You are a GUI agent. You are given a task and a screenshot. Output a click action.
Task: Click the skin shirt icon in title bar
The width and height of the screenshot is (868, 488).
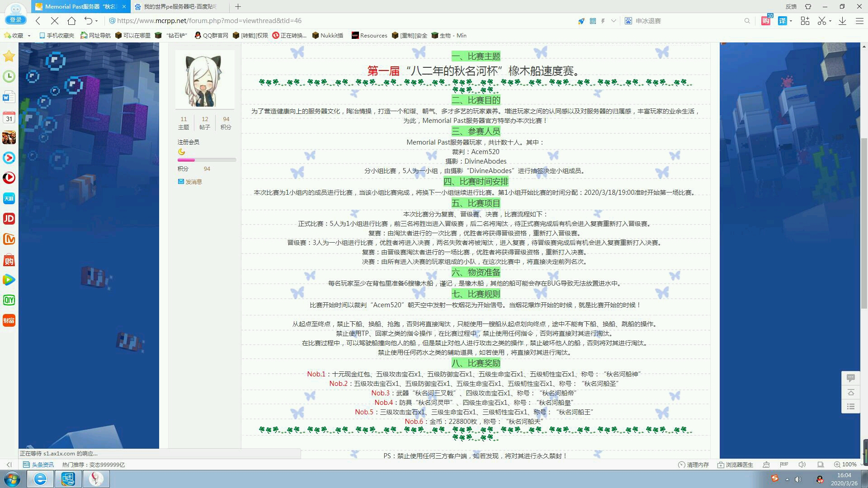tap(808, 6)
